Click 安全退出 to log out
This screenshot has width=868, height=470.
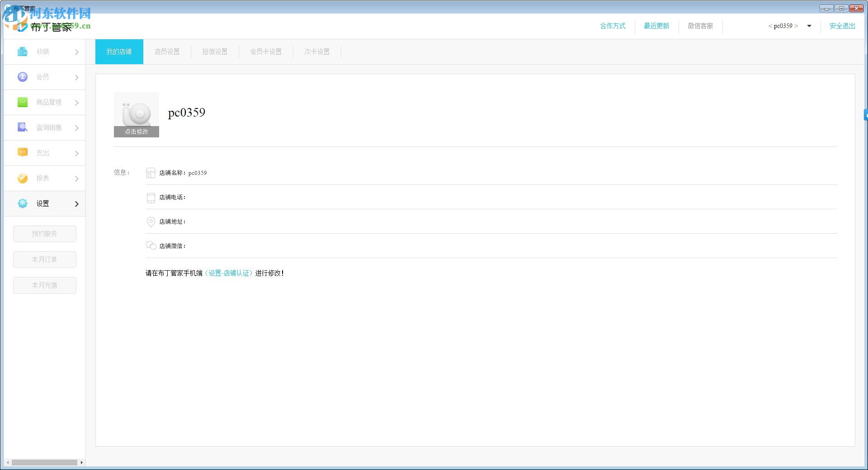843,26
